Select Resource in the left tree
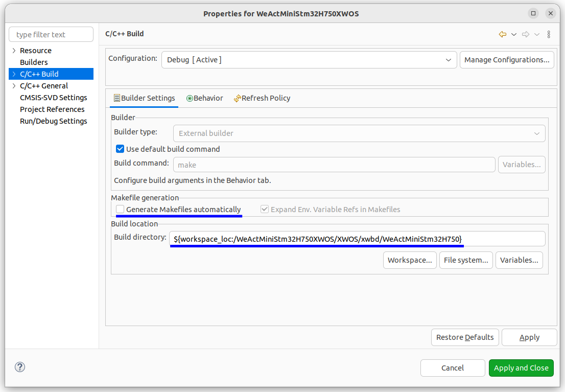Image resolution: width=565 pixels, height=392 pixels. coord(36,51)
